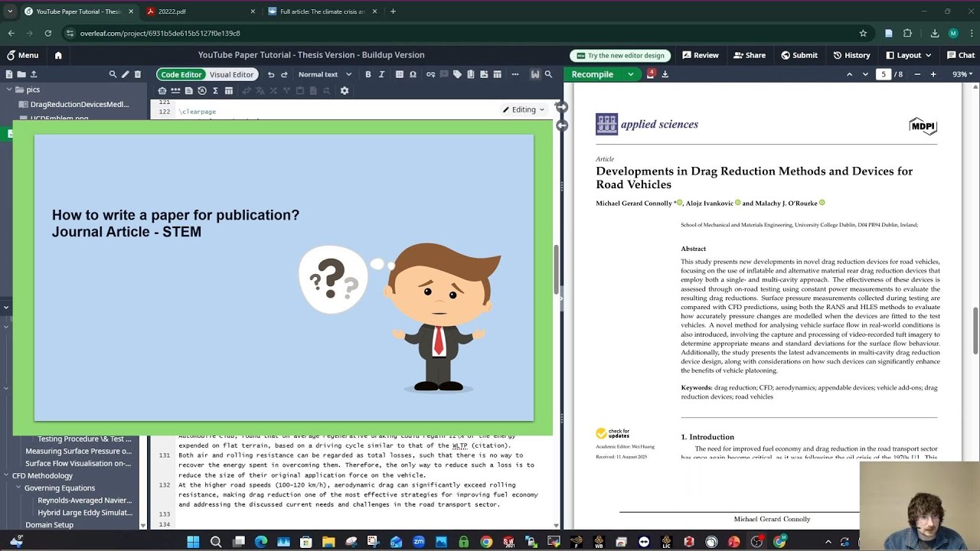Go to Overleaf home projects page

[x=58, y=55]
